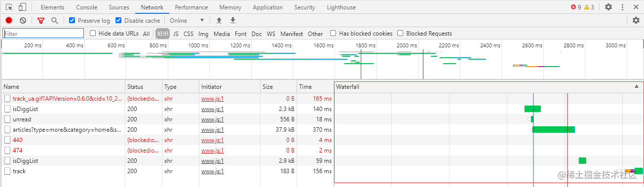Import HAR file with upload arrow

point(219,20)
